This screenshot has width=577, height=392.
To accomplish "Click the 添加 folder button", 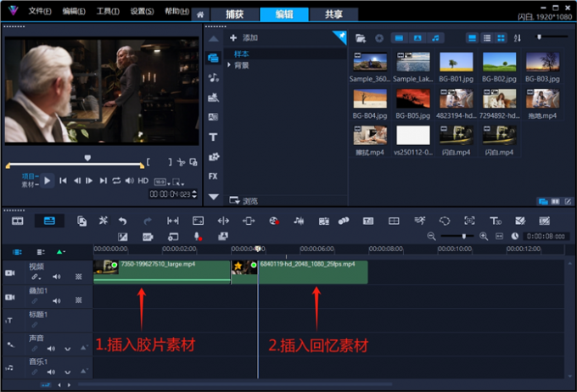I will tap(244, 37).
